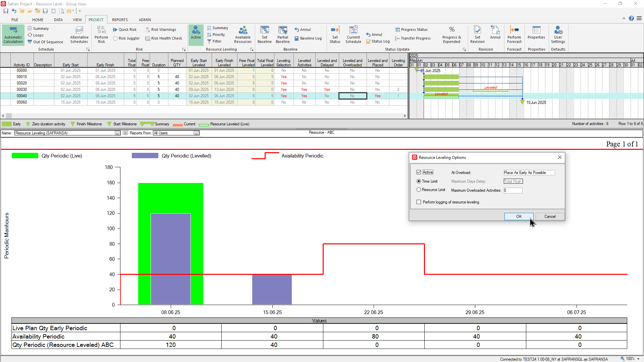644x362 pixels.
Task: Click Set Baseline icon
Action: pyautogui.click(x=265, y=35)
